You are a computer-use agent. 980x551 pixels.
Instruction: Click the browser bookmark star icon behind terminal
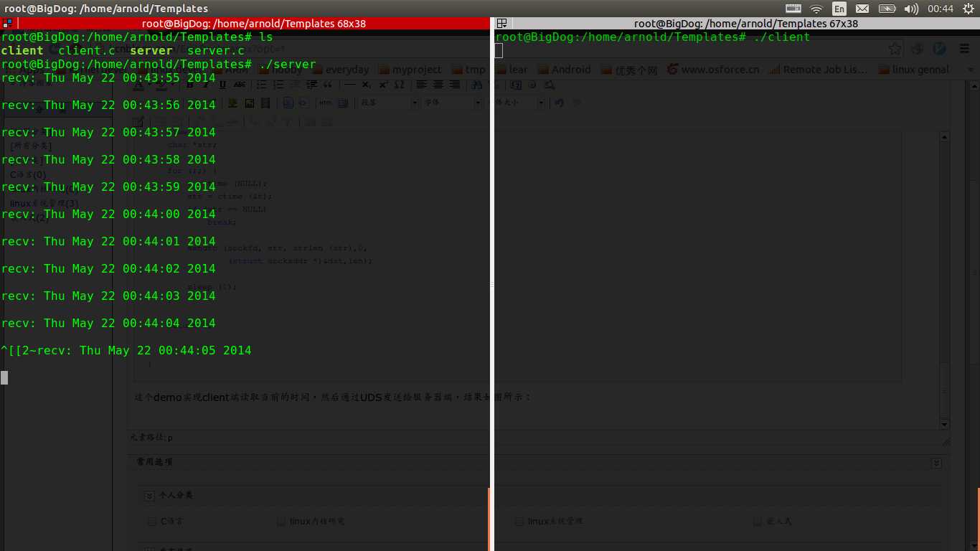point(895,49)
